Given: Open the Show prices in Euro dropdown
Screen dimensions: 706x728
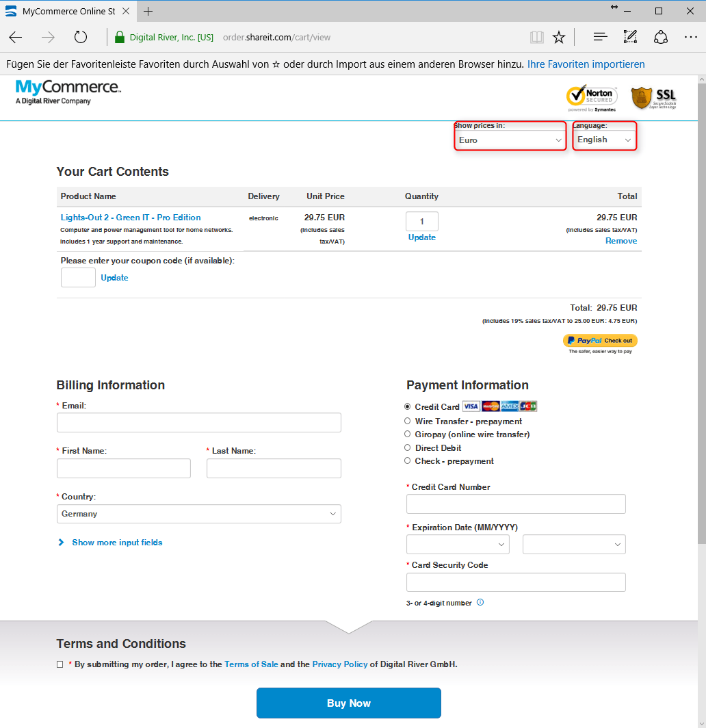Looking at the screenshot, I should point(510,140).
